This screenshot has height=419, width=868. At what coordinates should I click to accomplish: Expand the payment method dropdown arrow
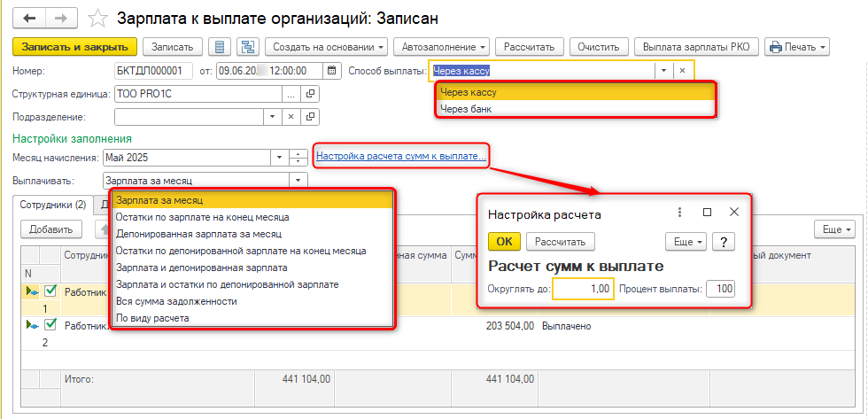[662, 71]
